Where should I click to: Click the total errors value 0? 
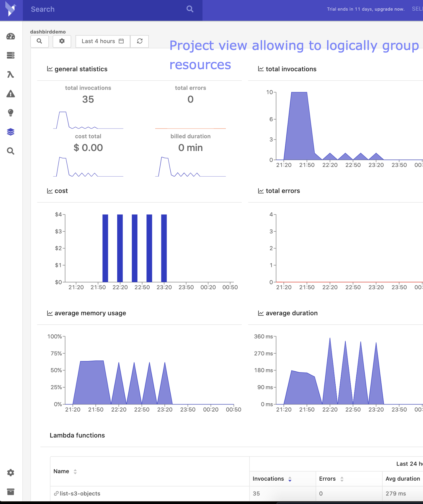pos(190,99)
